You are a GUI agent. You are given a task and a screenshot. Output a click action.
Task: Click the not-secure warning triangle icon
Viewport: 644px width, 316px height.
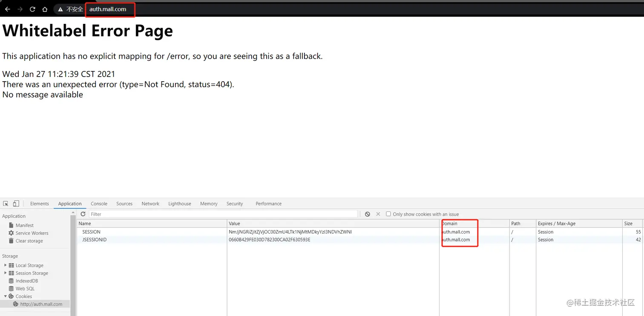tap(60, 9)
